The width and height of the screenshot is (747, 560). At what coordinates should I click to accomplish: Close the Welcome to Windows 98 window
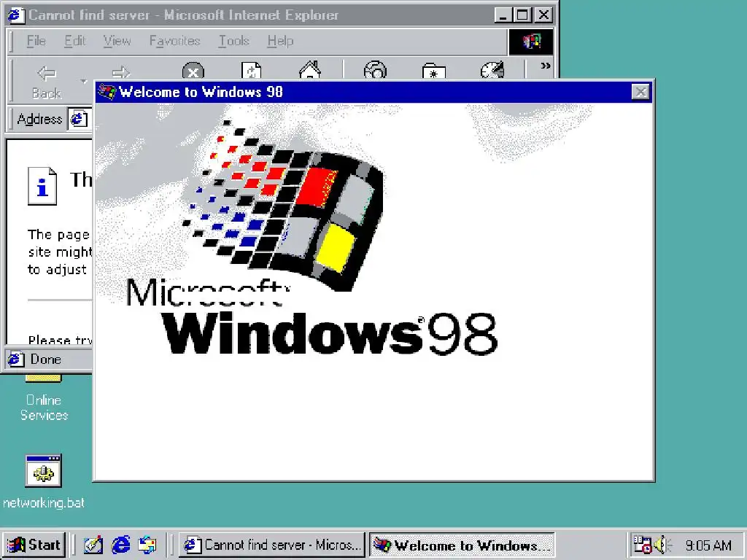[640, 91]
